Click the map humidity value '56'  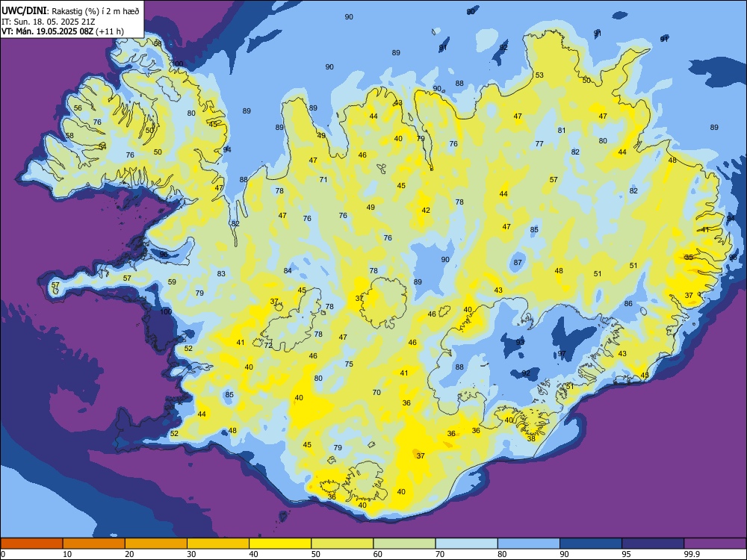(x=78, y=108)
